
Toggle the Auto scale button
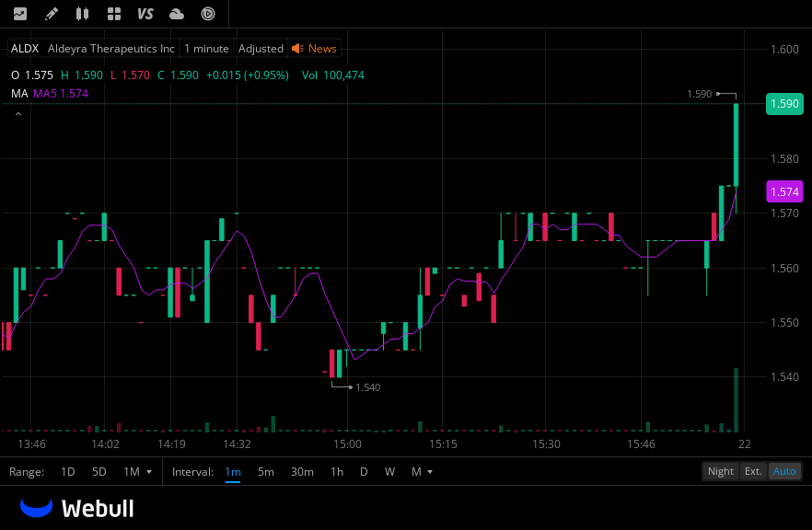pyautogui.click(x=784, y=471)
